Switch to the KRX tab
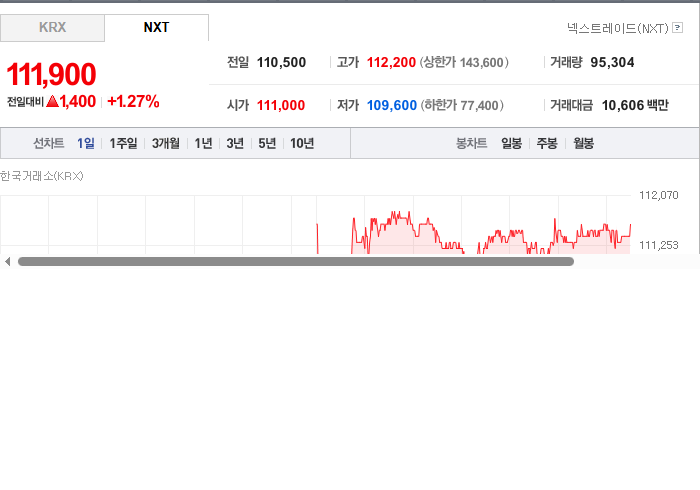Screen dimensions: 700x490 tap(52, 28)
